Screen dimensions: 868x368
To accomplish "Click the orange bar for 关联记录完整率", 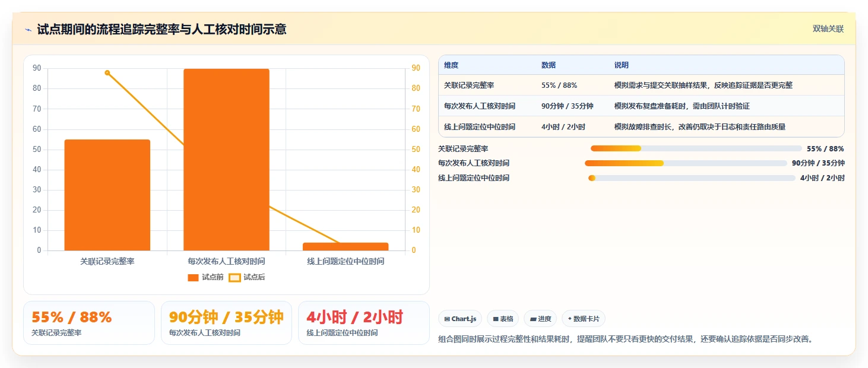I will 107,195.
